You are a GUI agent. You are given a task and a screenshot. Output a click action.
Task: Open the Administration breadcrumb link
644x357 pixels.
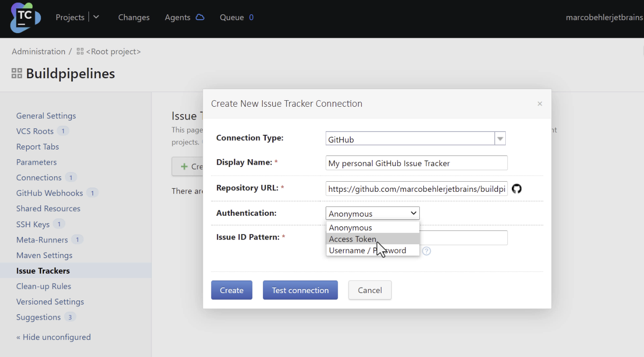[x=39, y=51]
